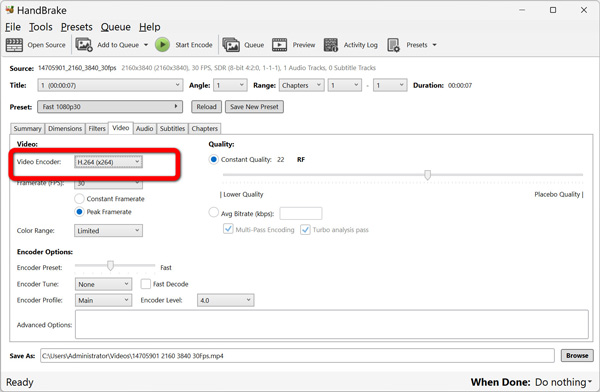Switch to the Subtitles tab

(172, 129)
